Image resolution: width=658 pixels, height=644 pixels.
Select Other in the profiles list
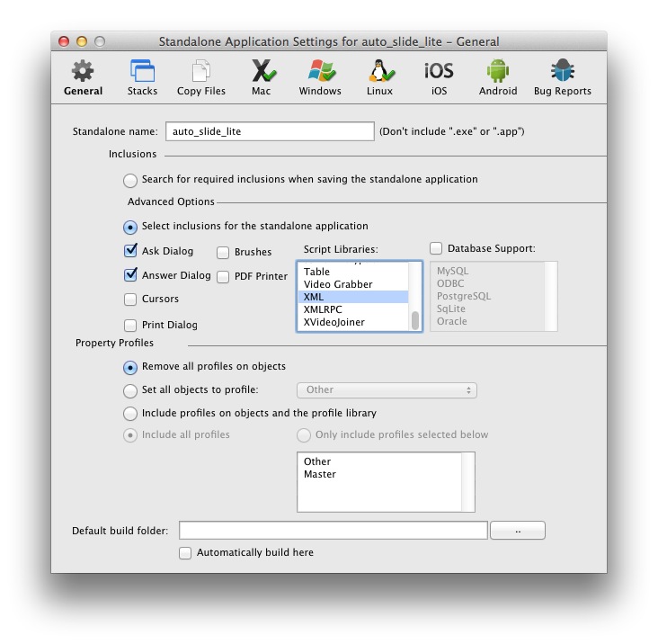[x=317, y=461]
